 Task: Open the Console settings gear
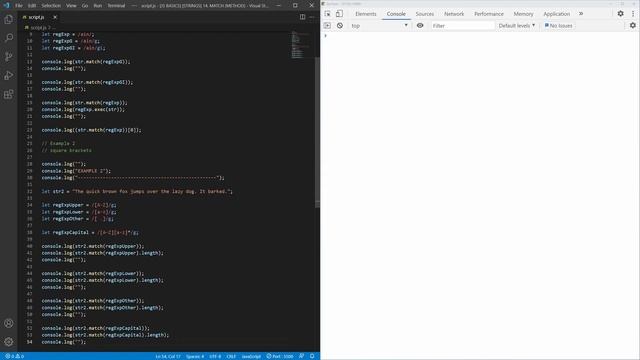(x=633, y=26)
